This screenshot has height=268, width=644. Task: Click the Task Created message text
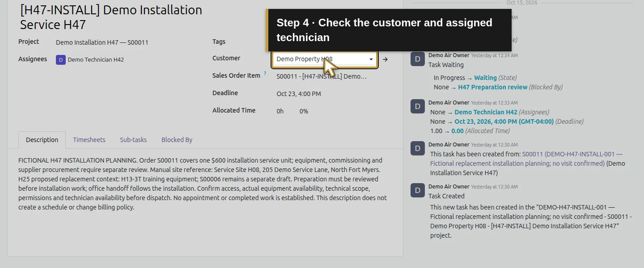[x=446, y=196]
